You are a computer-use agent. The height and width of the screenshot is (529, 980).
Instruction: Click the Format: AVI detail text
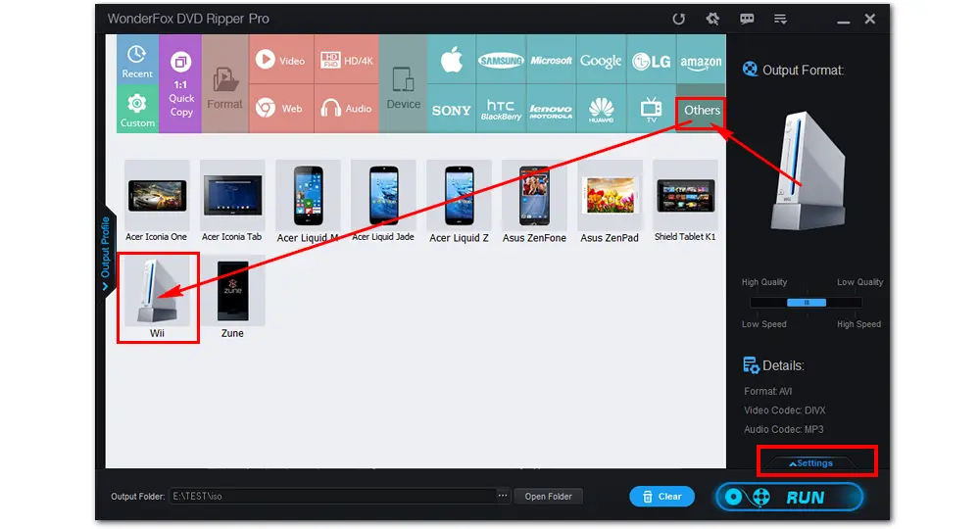tap(767, 391)
